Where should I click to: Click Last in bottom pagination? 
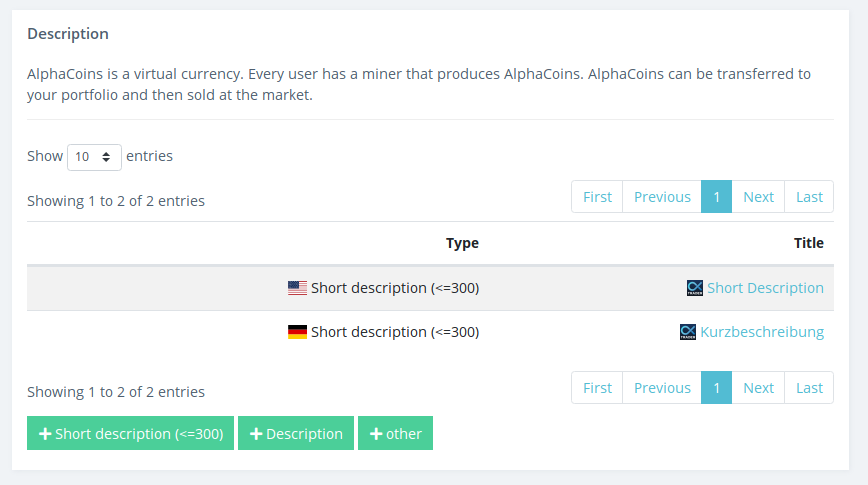click(809, 388)
